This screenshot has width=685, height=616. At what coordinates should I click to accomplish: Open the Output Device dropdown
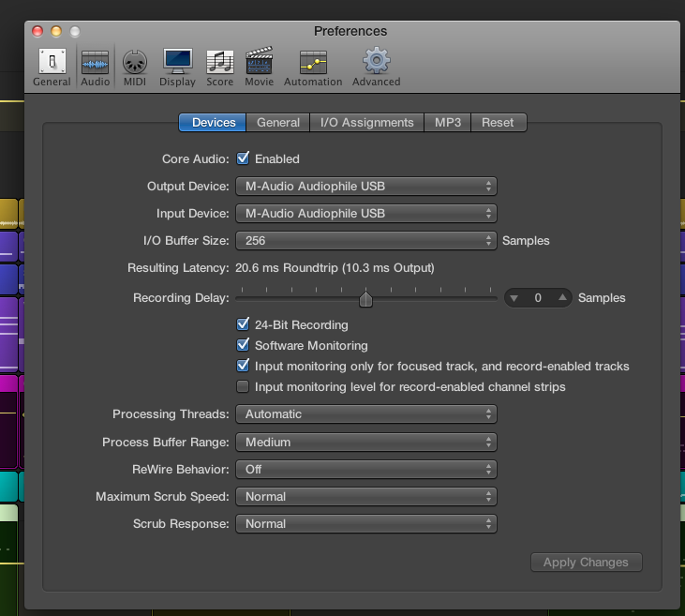coord(366,187)
